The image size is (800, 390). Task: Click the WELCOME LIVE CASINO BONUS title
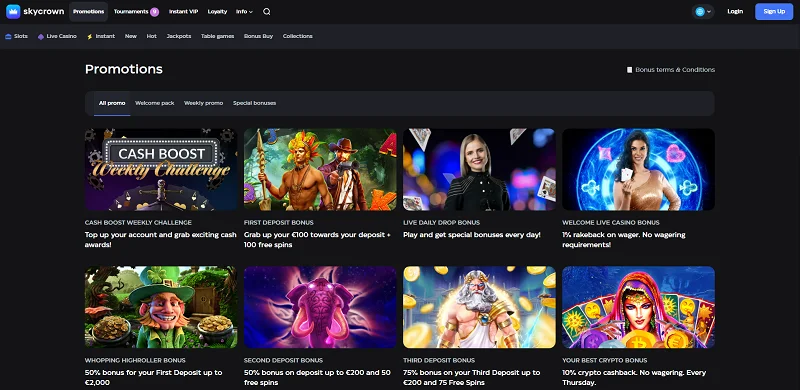coord(611,223)
